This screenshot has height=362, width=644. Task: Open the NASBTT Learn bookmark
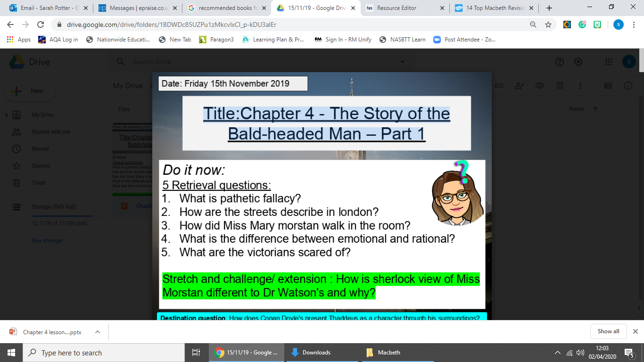point(402,40)
